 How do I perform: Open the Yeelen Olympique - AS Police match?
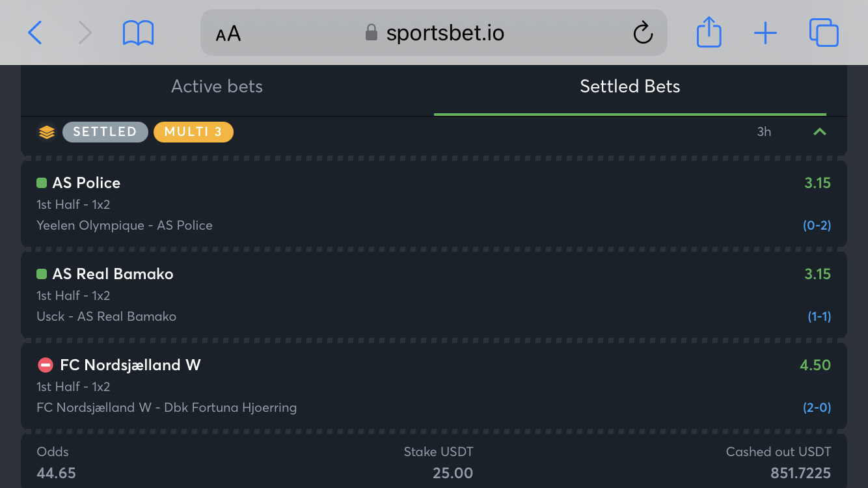(x=124, y=226)
